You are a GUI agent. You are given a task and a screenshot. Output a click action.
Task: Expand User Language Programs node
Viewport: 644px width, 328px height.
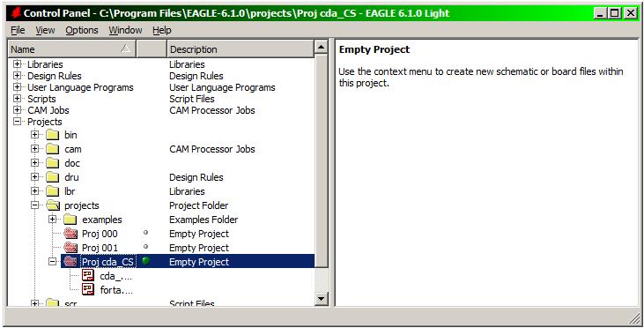tap(17, 87)
